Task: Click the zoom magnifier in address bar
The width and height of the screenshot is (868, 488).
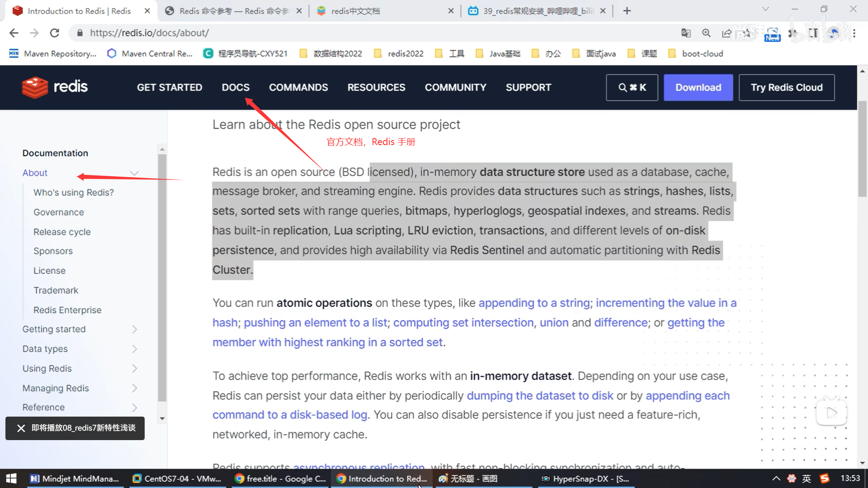Action: click(x=706, y=33)
